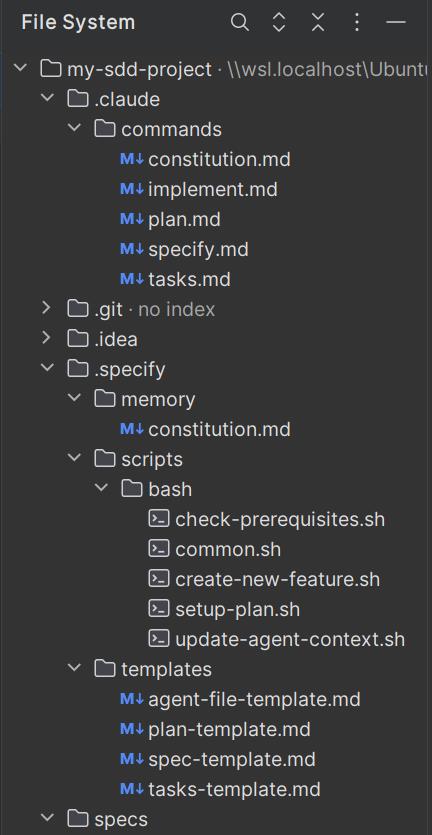Select the update-agent-context.sh script
This screenshot has height=835, width=432.
pyautogui.click(x=290, y=639)
